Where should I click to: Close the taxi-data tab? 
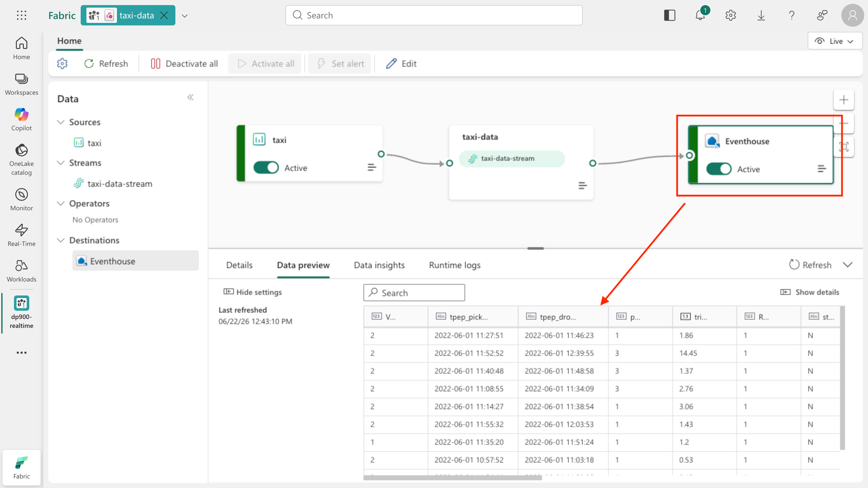pyautogui.click(x=164, y=15)
